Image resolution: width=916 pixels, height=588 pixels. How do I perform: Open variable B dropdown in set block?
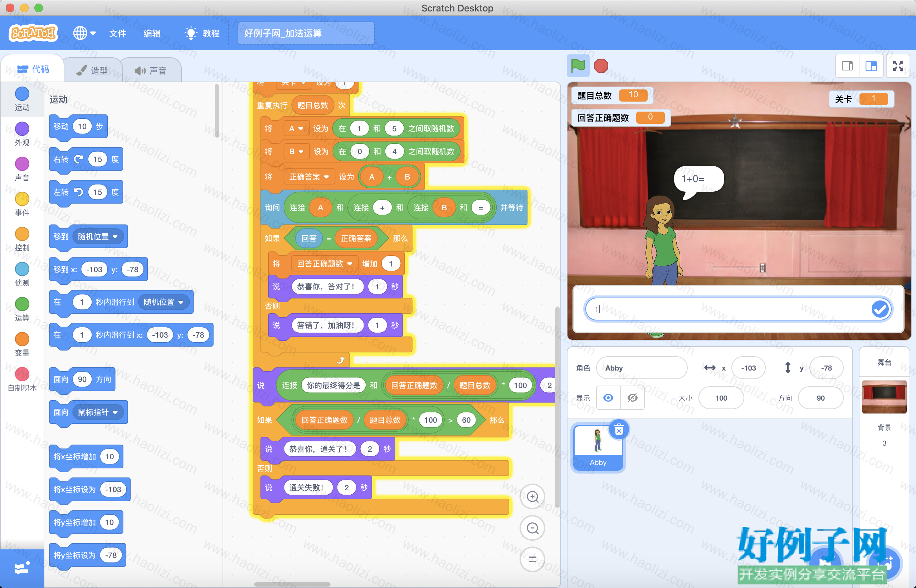(x=296, y=151)
